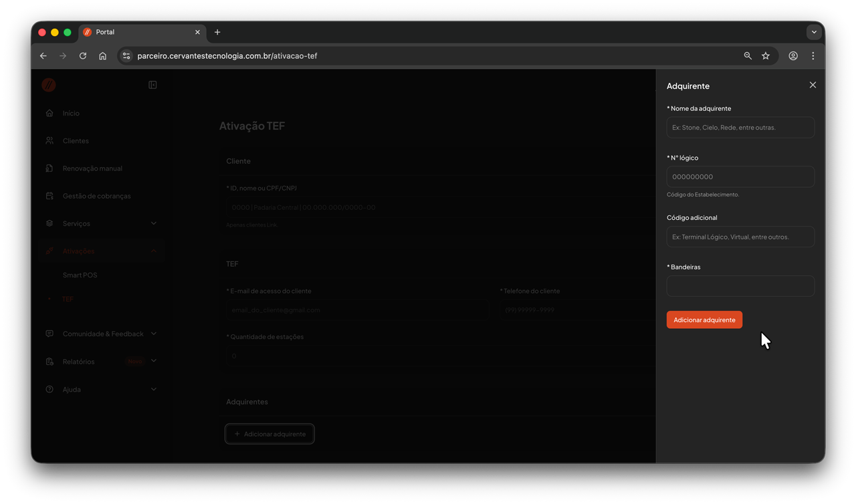Screen dimensions: 856x504
Task: Click the green macOS fullscreen button
Action: point(68,32)
